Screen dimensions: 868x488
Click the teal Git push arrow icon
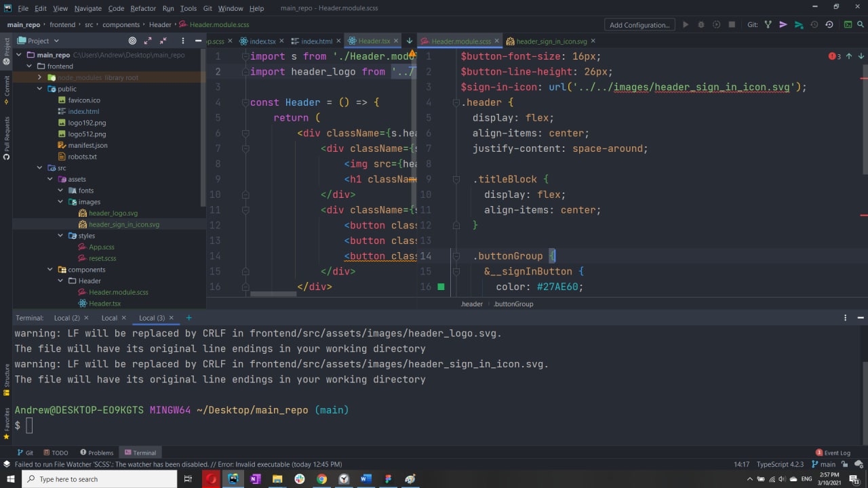pos(799,25)
